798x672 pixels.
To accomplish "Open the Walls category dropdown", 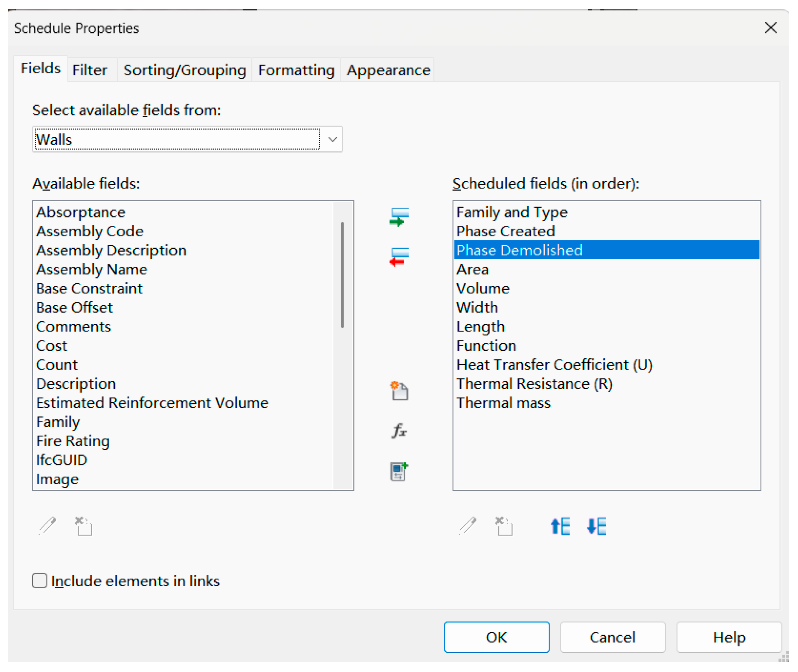I will 332,139.
